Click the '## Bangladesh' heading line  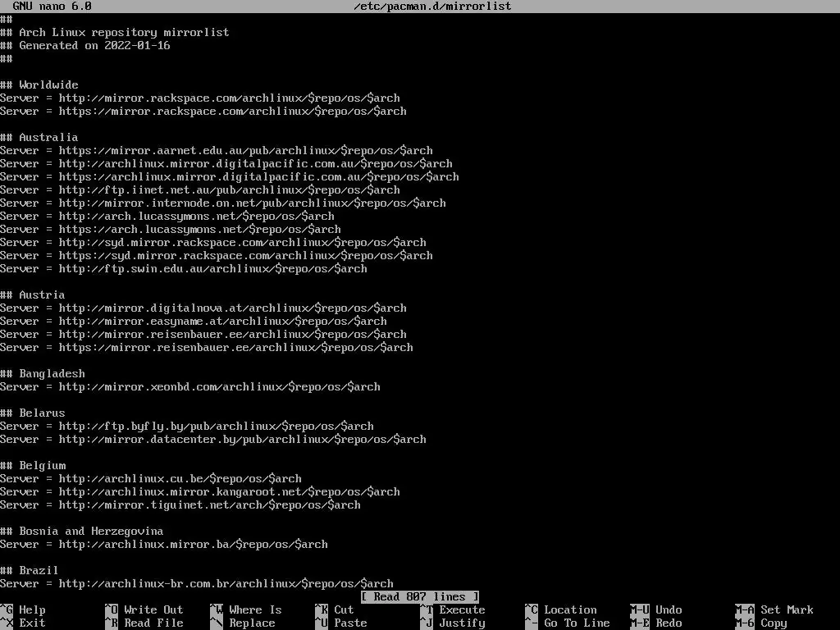click(43, 373)
